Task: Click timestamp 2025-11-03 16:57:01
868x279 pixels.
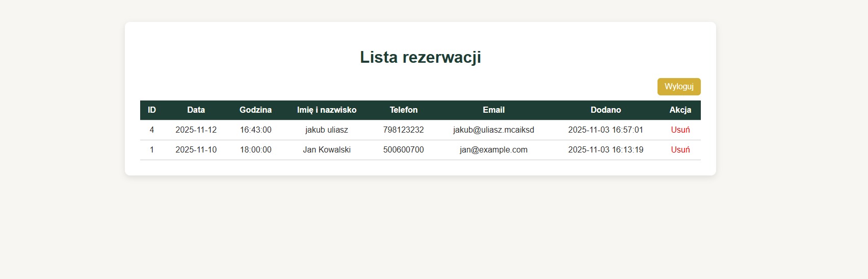Action: coord(606,130)
